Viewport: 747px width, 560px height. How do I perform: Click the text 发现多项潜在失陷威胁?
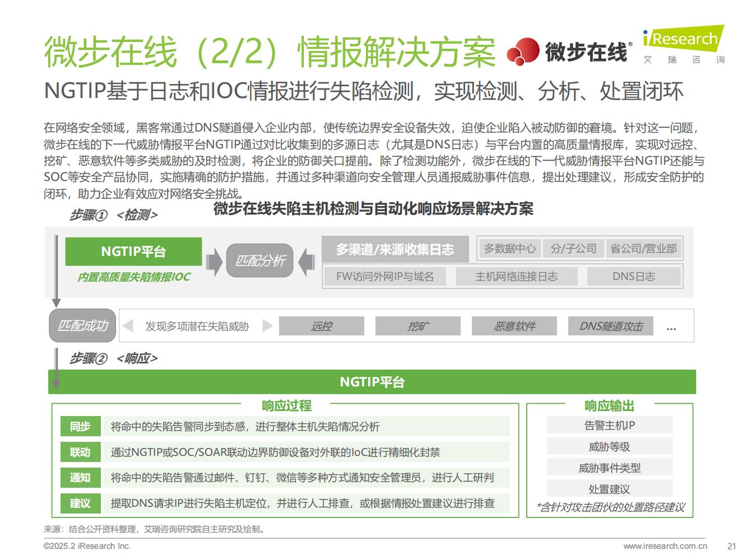click(x=197, y=326)
